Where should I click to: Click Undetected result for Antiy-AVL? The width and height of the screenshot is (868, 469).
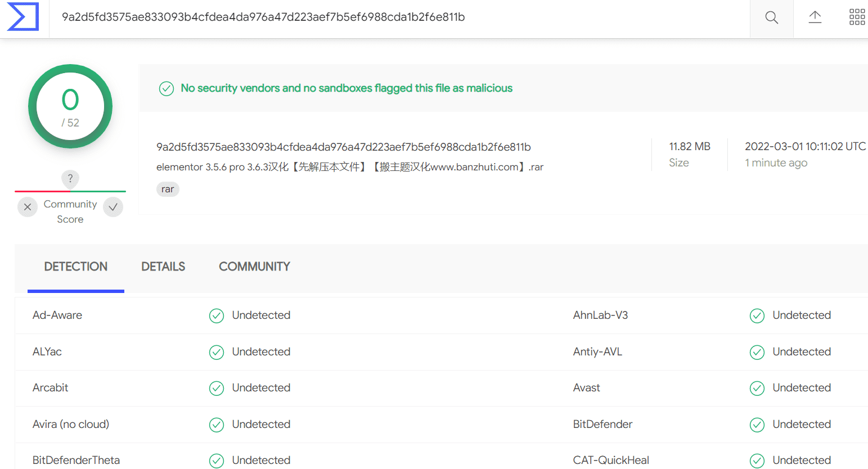tap(802, 352)
